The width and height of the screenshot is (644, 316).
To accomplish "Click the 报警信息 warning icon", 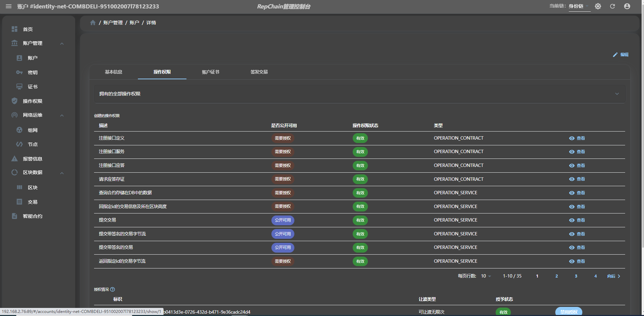I will click(x=14, y=159).
